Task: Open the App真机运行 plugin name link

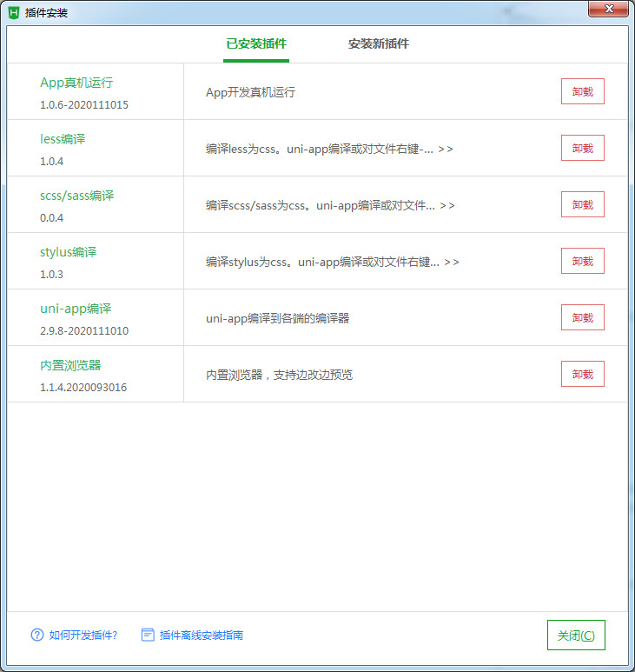Action: pos(76,83)
